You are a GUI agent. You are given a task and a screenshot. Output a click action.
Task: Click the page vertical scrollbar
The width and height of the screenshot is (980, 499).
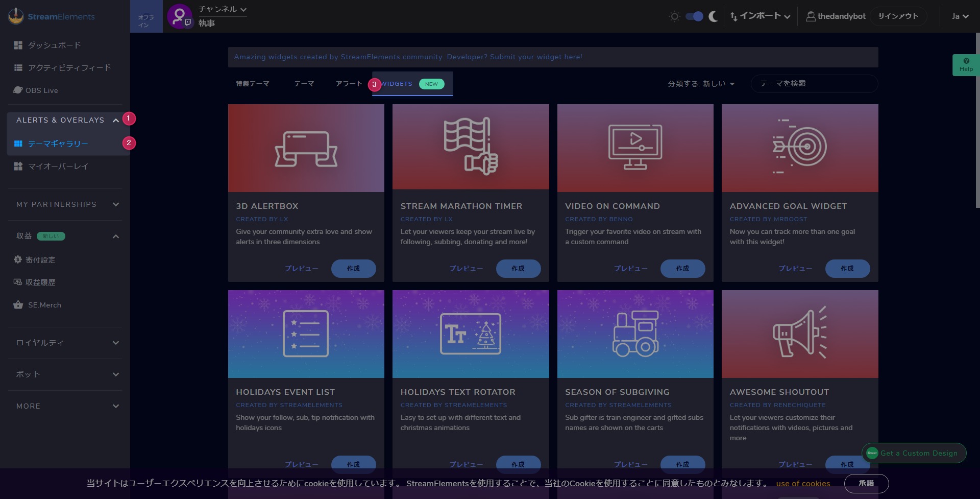[x=977, y=121]
